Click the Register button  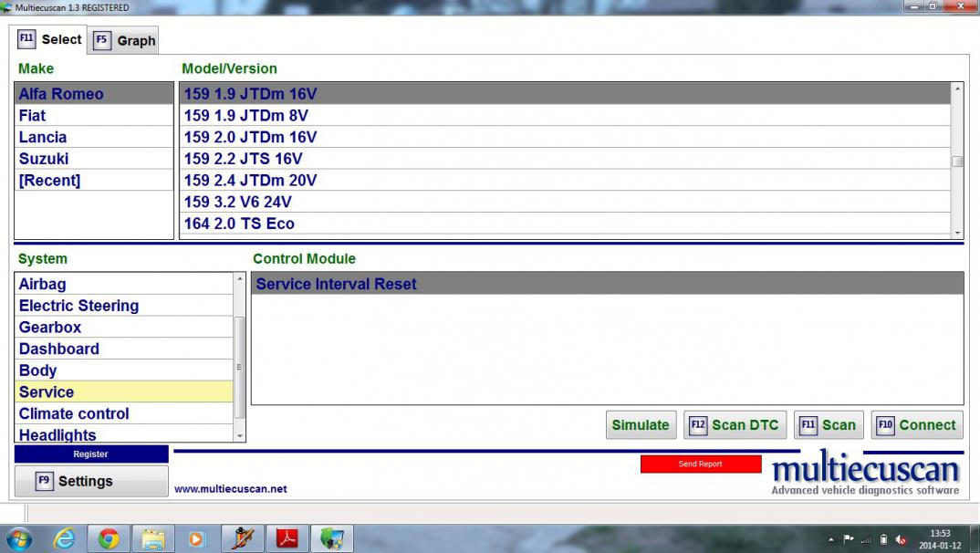pyautogui.click(x=91, y=454)
